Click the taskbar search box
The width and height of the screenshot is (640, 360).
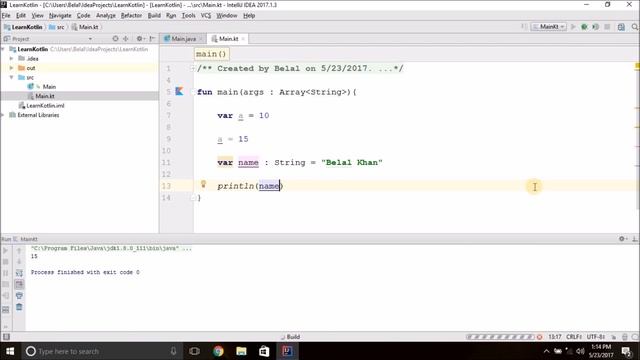pos(102,351)
